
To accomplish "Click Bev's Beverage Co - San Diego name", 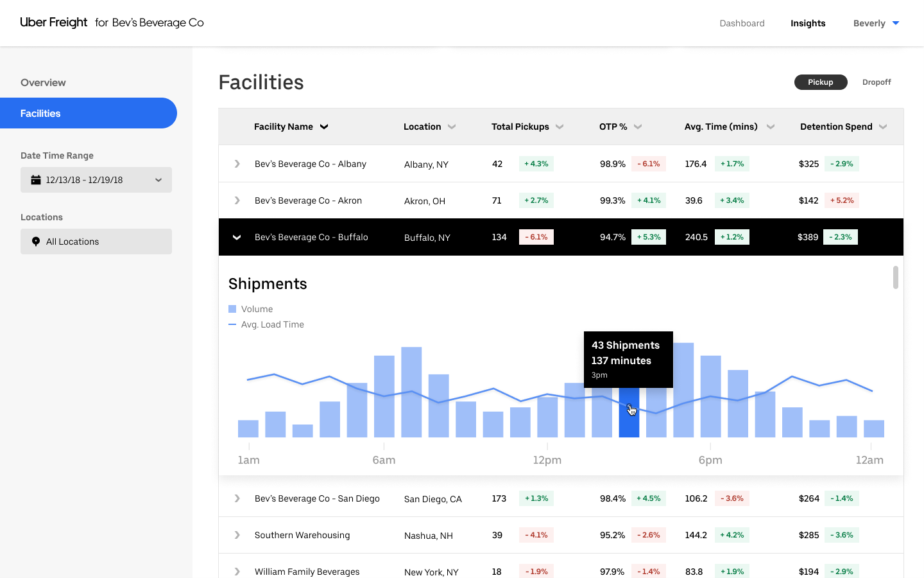I will coord(317,498).
